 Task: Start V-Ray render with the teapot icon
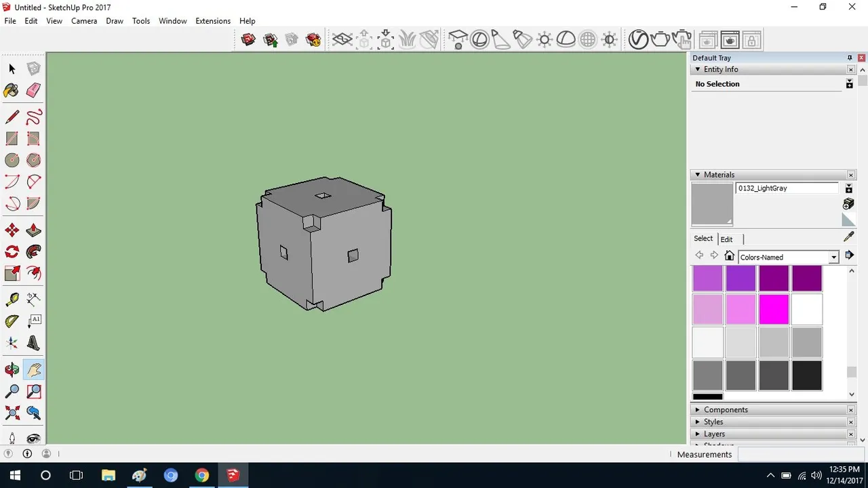click(660, 39)
